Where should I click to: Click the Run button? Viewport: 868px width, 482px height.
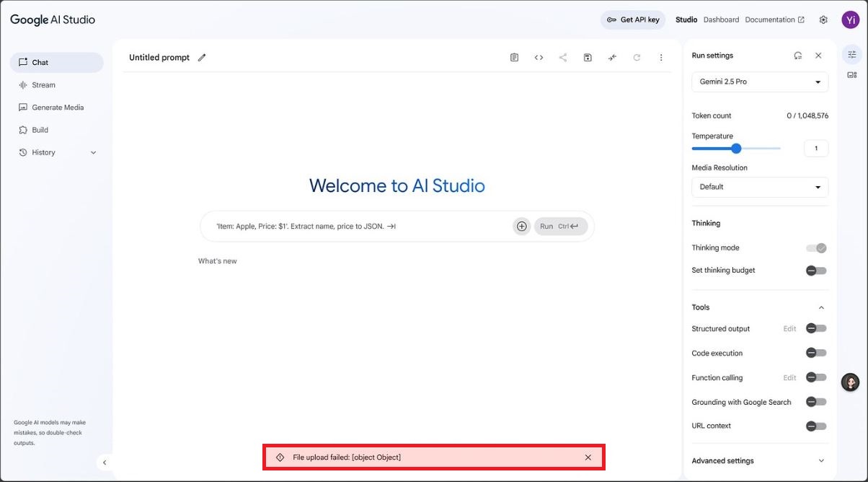pyautogui.click(x=561, y=227)
